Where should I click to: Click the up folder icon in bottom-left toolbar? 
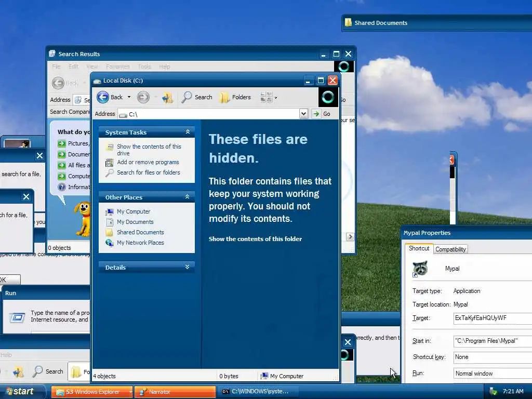[x=18, y=372]
